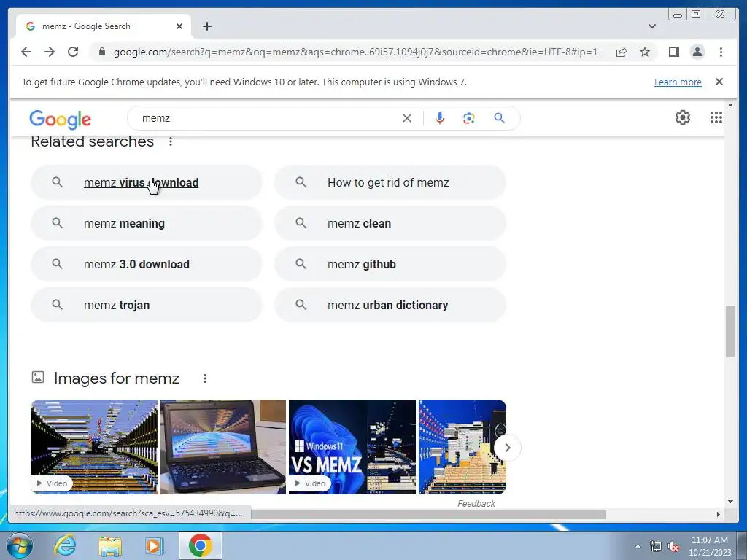The width and height of the screenshot is (747, 560).
Task: Open muted volume tray icon
Action: click(673, 546)
